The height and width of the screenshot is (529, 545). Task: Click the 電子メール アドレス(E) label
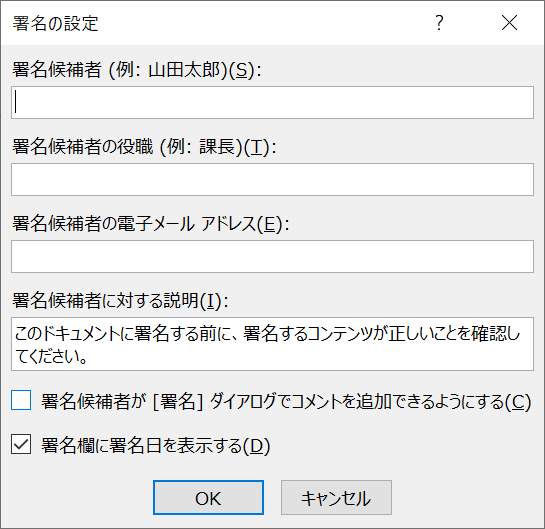click(151, 223)
